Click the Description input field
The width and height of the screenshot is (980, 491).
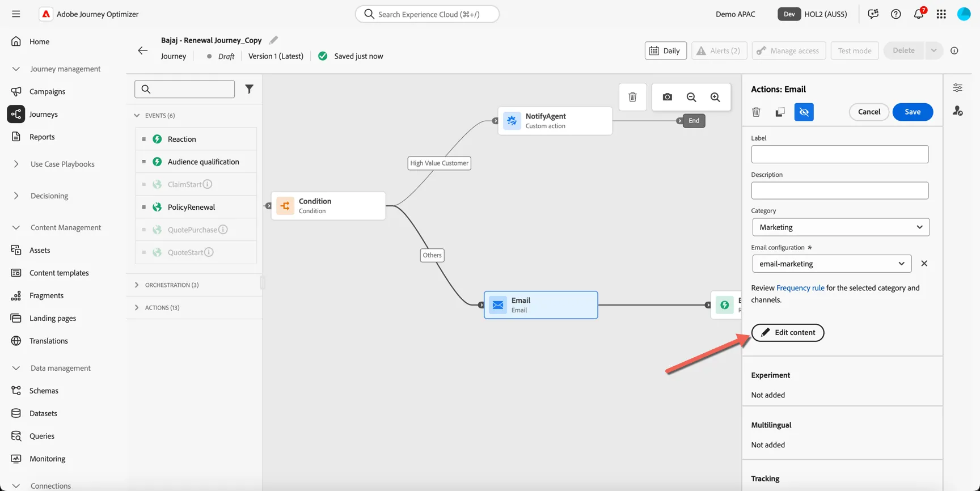coord(839,191)
